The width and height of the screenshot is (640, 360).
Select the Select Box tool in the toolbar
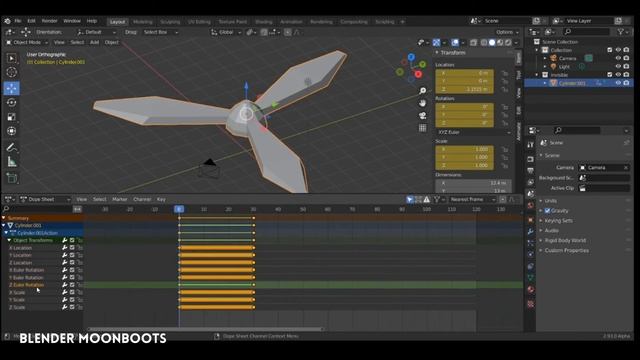pos(11,58)
